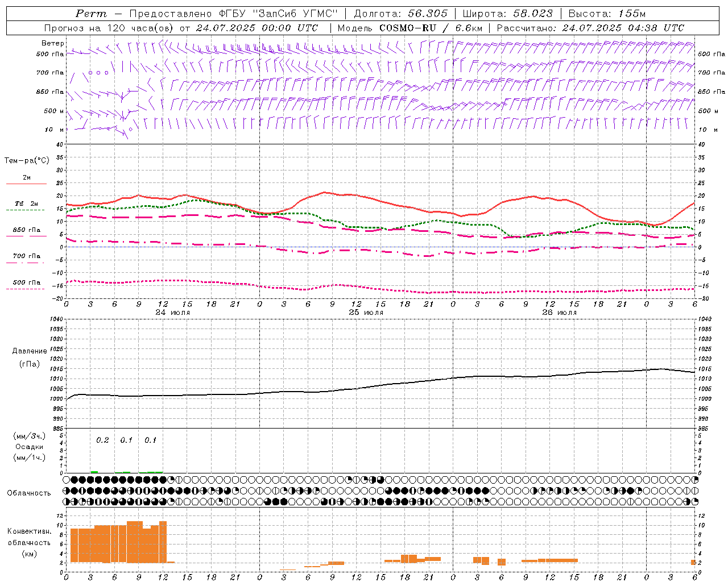
Task: Click the "500 м" wind level label on the left
Action: point(54,111)
